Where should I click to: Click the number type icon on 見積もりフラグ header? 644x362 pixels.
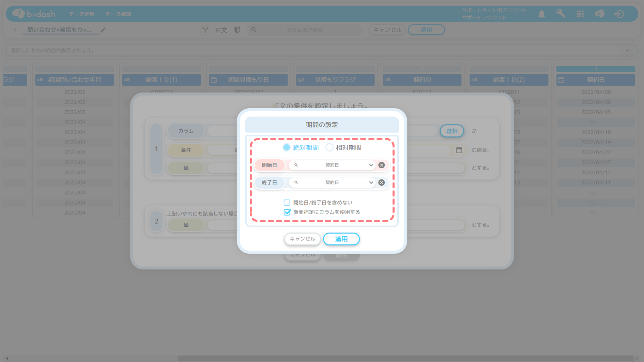(301, 80)
